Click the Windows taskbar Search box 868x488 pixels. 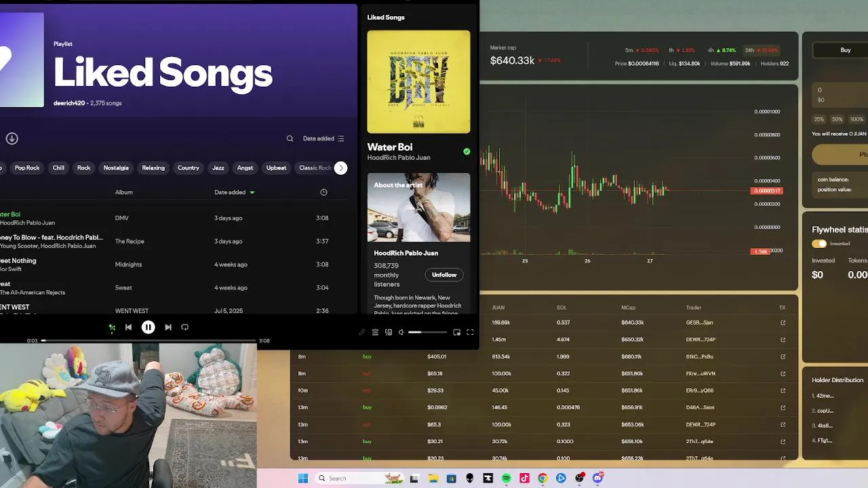point(359,478)
